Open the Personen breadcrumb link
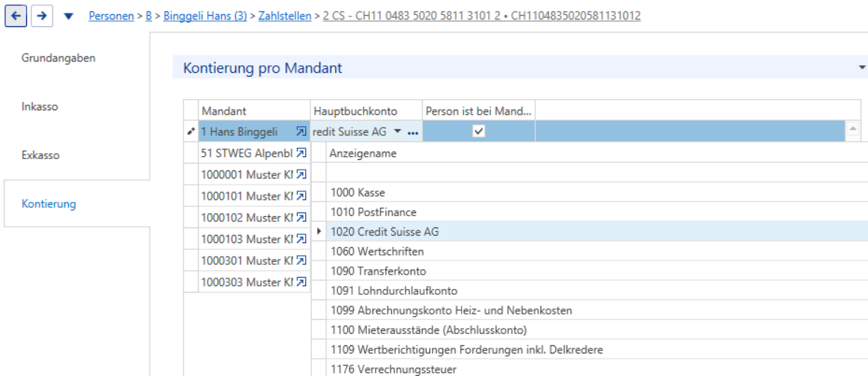 tap(111, 16)
